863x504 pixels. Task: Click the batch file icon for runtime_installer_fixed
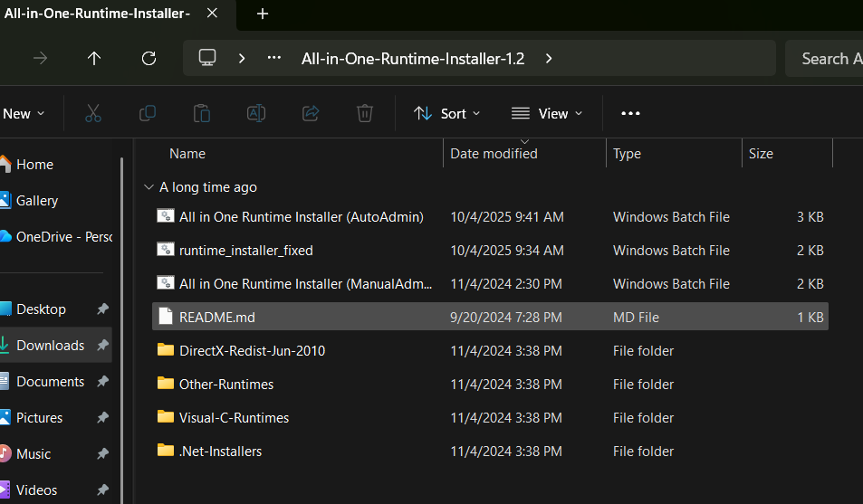[x=166, y=250]
